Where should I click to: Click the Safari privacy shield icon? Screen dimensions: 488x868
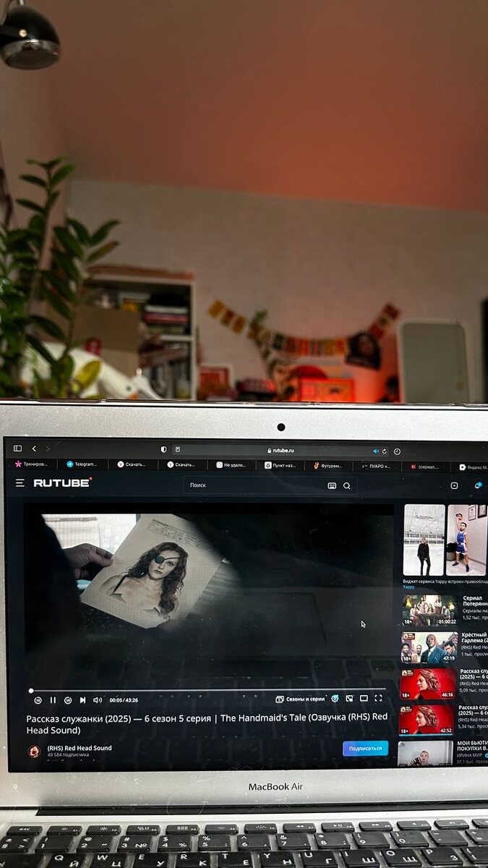(x=163, y=450)
